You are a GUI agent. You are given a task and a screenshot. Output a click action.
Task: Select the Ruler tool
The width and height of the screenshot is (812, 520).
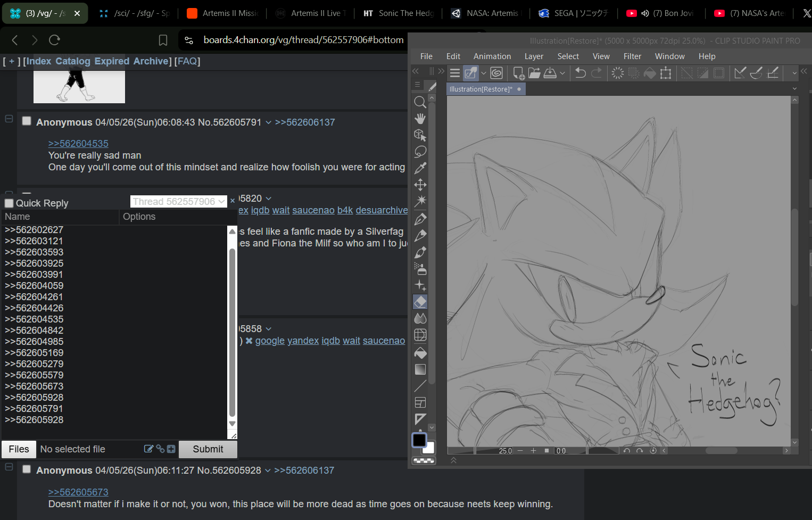pyautogui.click(x=420, y=419)
